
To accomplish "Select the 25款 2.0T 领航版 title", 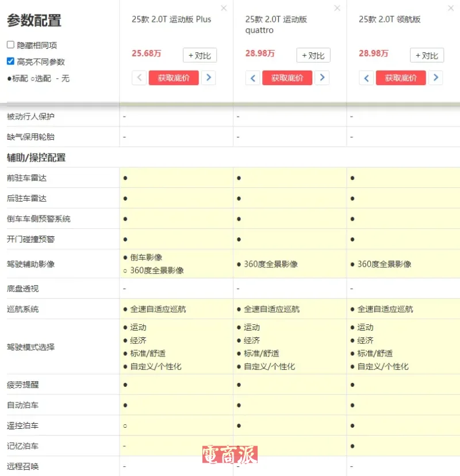I will pos(389,20).
